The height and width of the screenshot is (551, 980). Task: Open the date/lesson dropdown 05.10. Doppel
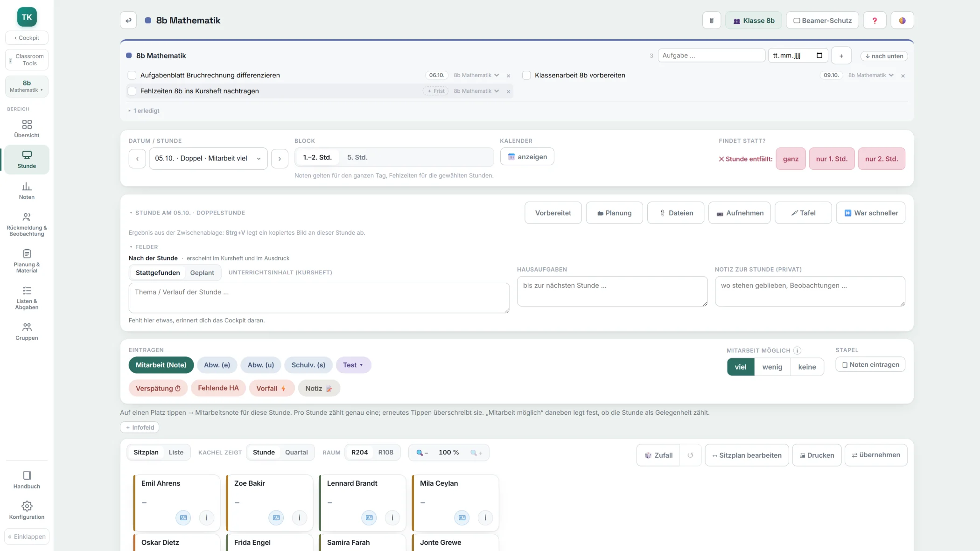[x=208, y=159]
